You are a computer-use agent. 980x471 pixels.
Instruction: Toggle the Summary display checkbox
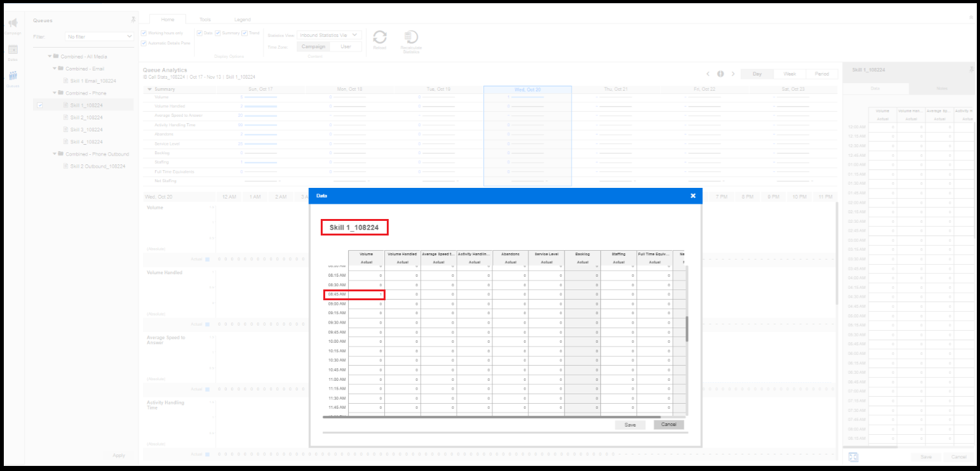pos(218,33)
